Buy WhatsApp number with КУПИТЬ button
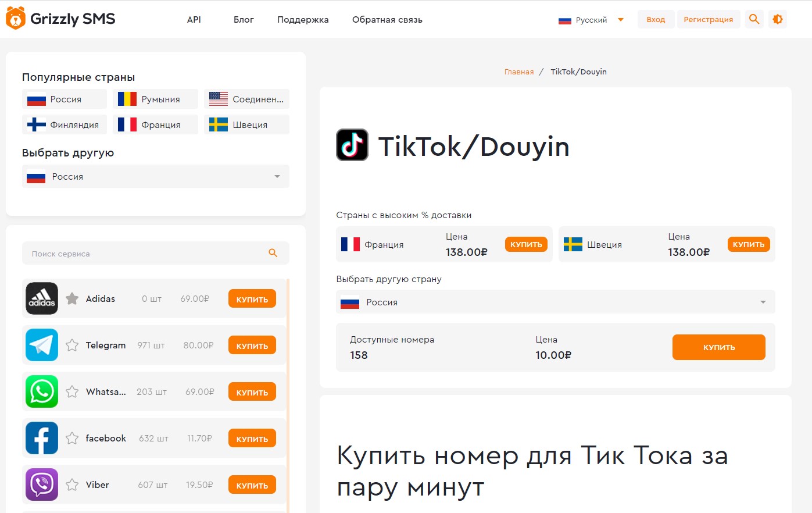This screenshot has width=812, height=513. pos(252,392)
